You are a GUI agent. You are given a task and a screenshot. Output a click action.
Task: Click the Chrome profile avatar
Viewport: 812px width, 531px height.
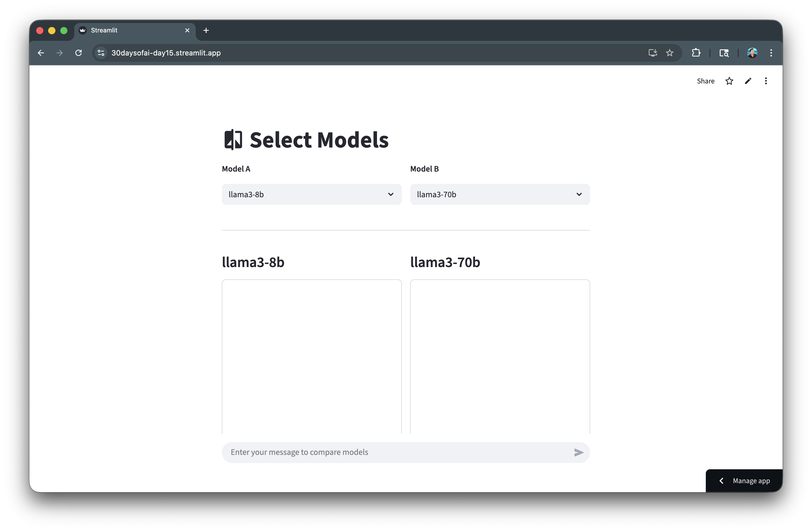(752, 53)
